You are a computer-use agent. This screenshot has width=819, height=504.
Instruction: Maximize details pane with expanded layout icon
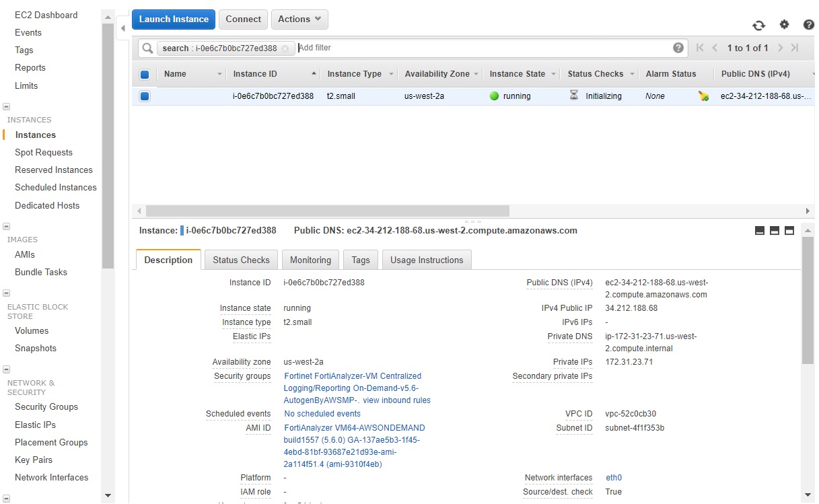789,230
